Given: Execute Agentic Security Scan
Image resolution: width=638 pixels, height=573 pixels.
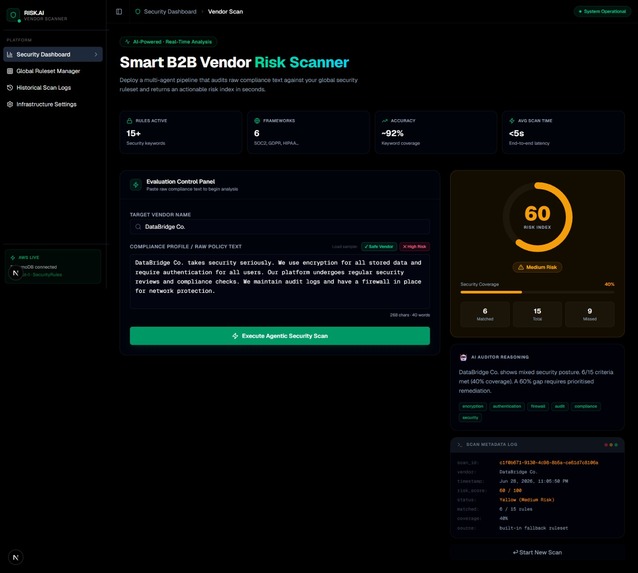Looking at the screenshot, I should pyautogui.click(x=280, y=336).
